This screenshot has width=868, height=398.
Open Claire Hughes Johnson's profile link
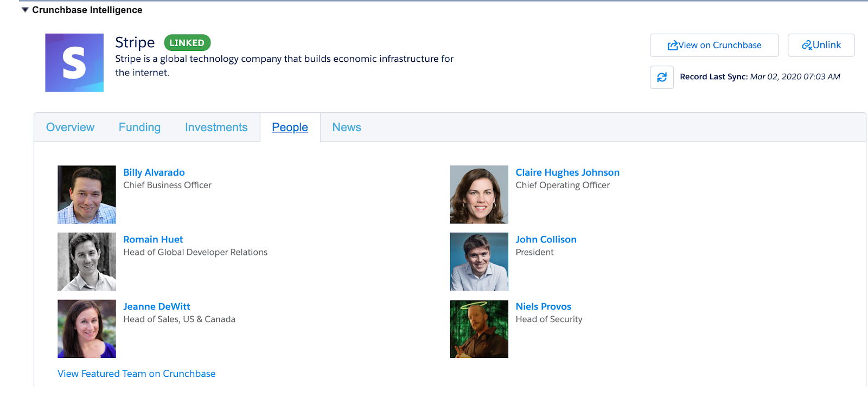(567, 172)
